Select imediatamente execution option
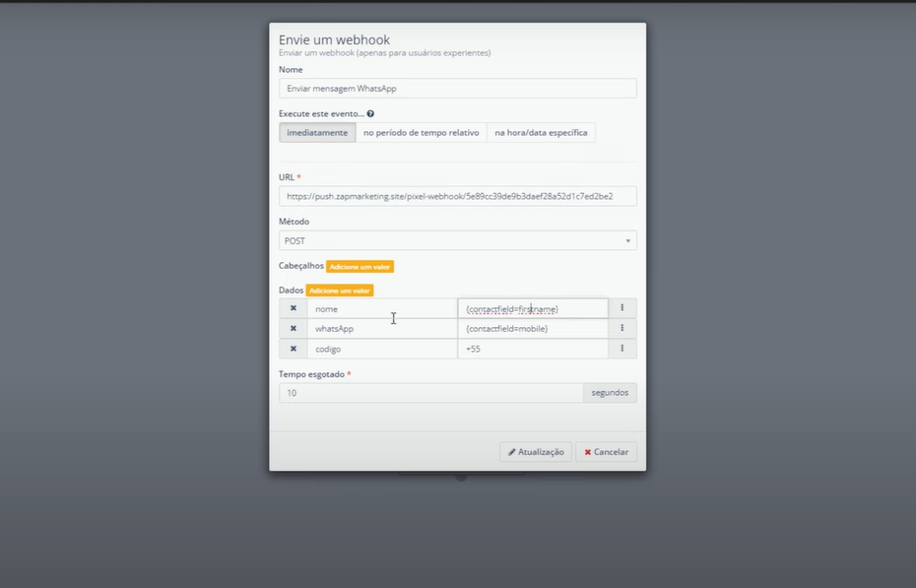The width and height of the screenshot is (916, 588). (317, 133)
